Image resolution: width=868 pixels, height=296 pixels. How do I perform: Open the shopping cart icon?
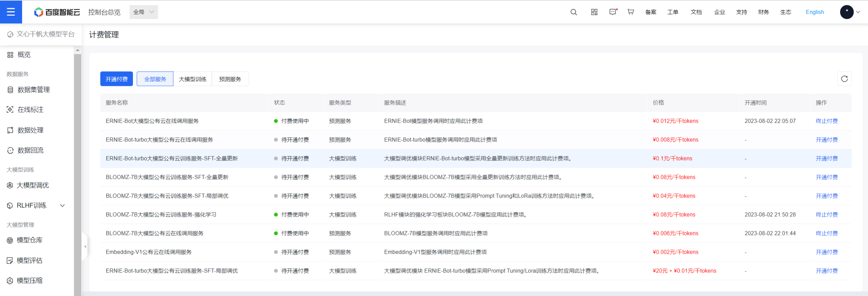tap(631, 12)
